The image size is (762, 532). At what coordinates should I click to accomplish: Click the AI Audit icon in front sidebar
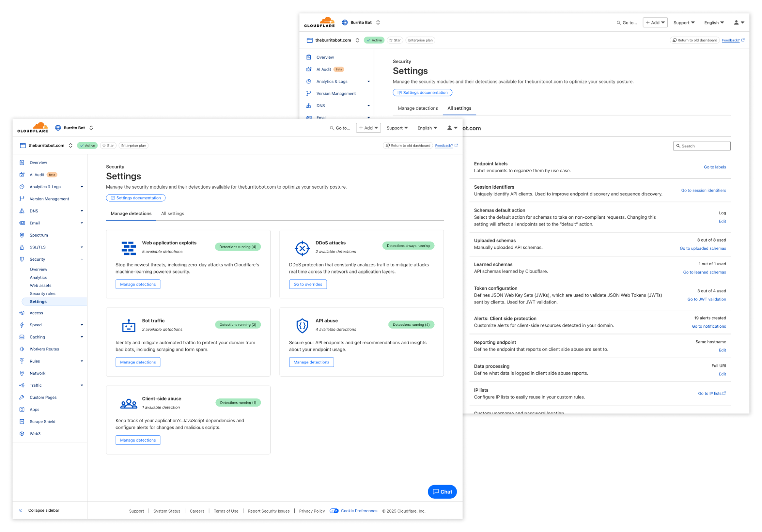22,175
